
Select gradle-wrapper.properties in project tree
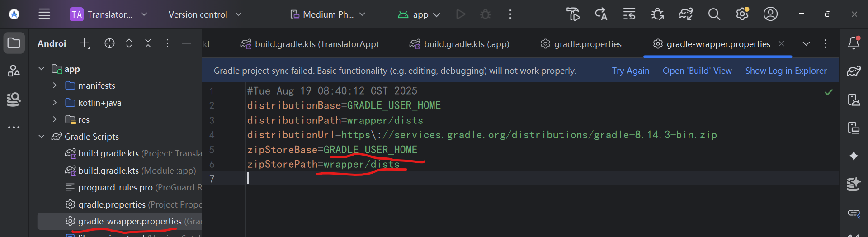119,221
